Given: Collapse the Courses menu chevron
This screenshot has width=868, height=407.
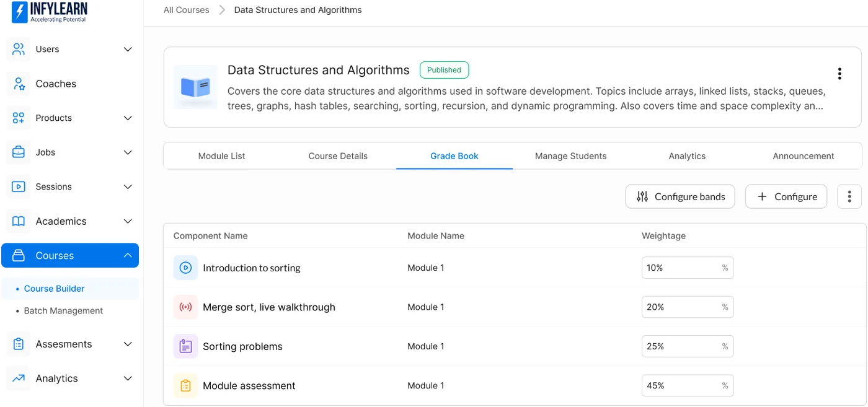Looking at the screenshot, I should point(128,255).
